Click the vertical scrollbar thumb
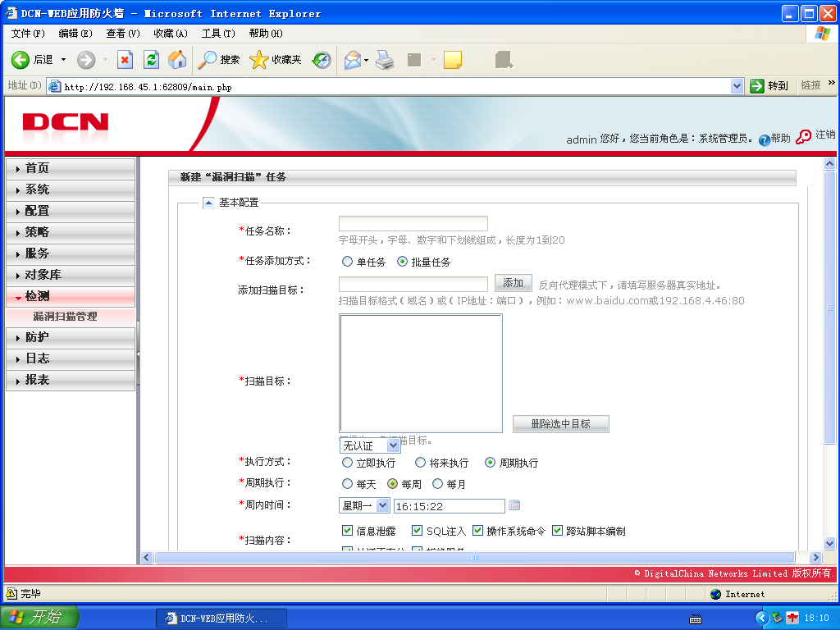Viewport: 840px width, 630px height. click(829, 307)
